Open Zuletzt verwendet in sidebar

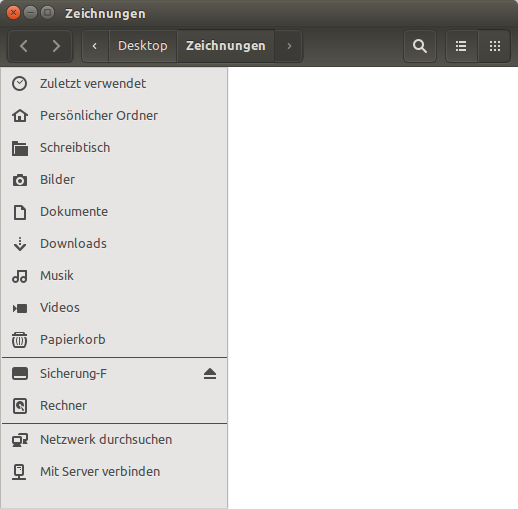coord(115,84)
